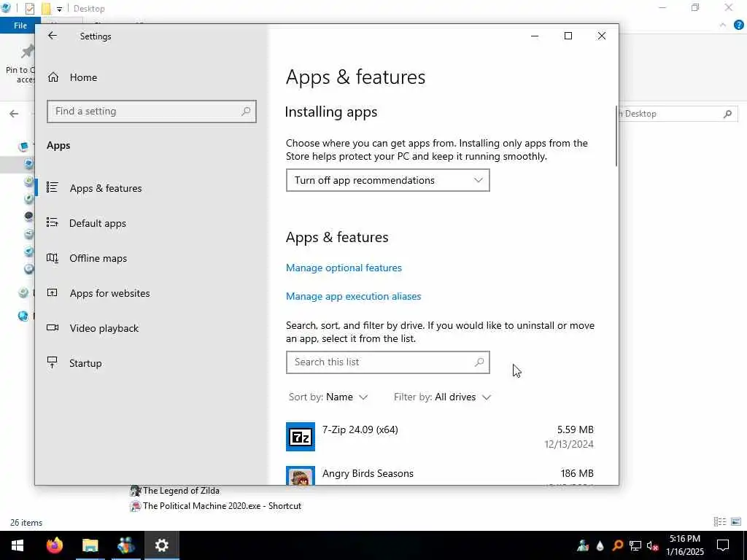Launch Firefox from taskbar
The height and width of the screenshot is (560, 747).
click(x=54, y=545)
